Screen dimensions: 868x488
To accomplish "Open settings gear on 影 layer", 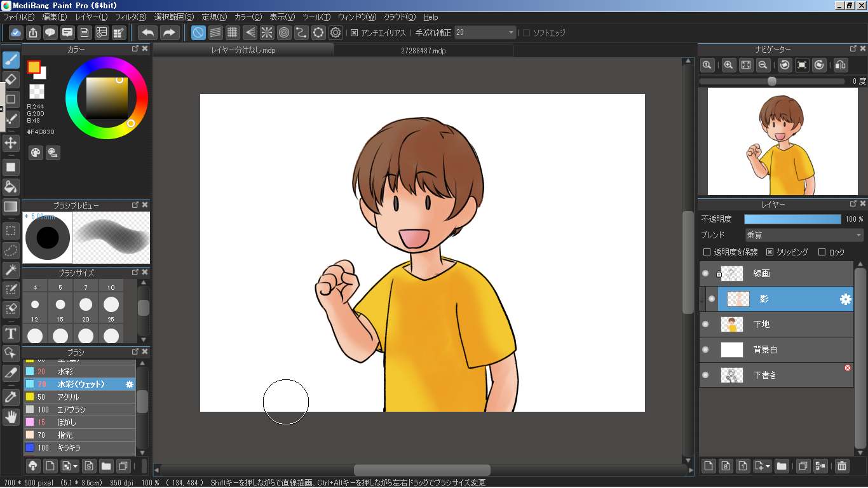I will (x=845, y=299).
